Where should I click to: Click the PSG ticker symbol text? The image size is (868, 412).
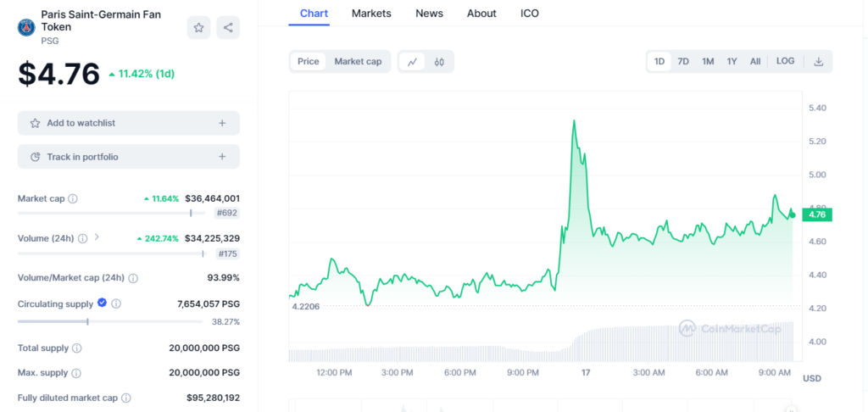(x=49, y=41)
